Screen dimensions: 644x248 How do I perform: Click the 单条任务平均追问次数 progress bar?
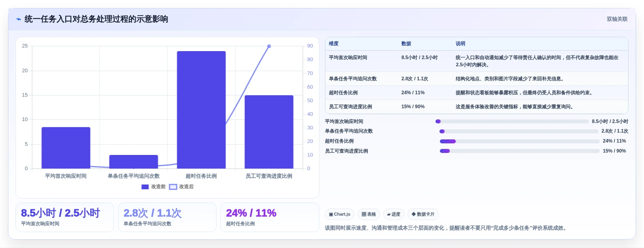519,131
